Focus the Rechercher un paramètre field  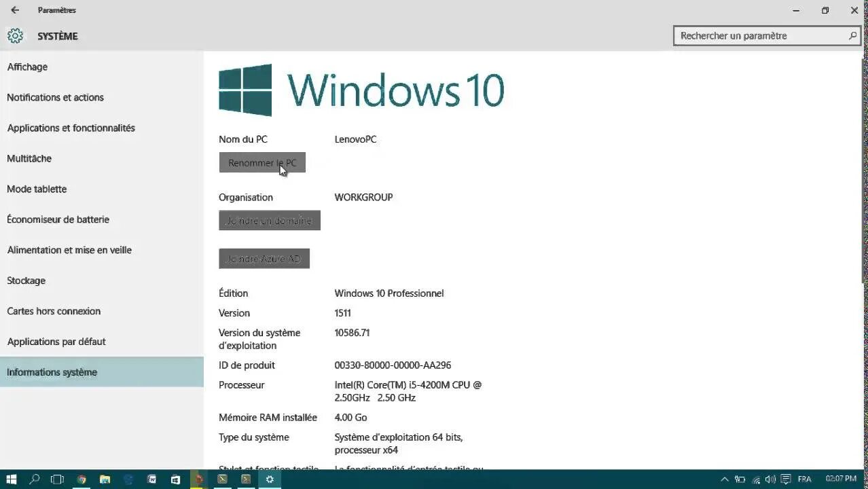[767, 36]
